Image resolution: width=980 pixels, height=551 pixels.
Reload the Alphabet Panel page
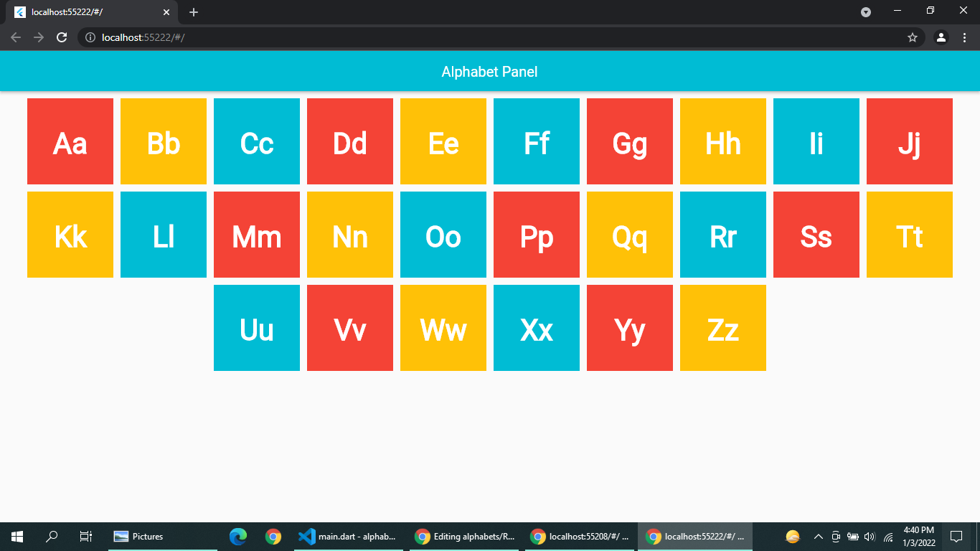click(60, 37)
